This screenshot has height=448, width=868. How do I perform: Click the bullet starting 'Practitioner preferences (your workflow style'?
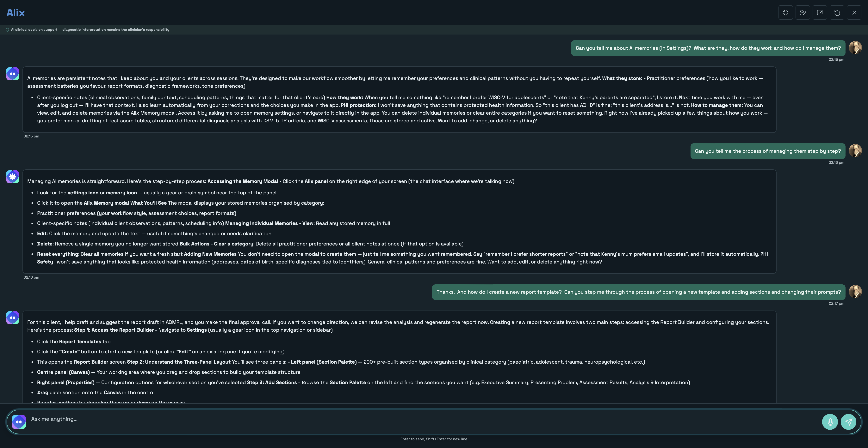[136, 213]
